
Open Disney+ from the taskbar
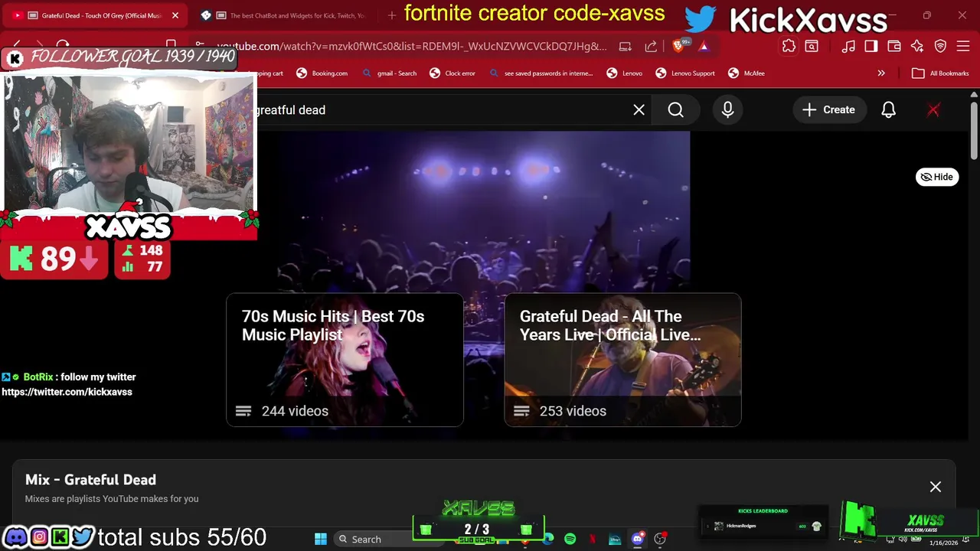(615, 539)
